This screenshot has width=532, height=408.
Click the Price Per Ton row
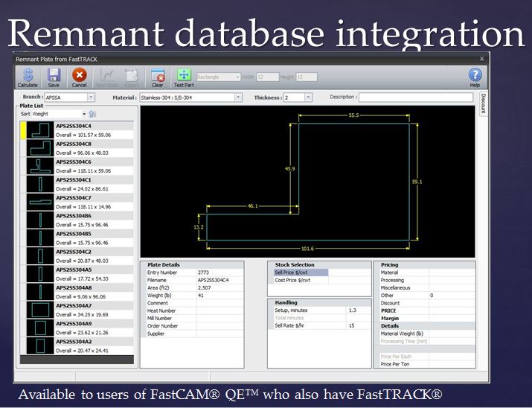[x=427, y=364]
